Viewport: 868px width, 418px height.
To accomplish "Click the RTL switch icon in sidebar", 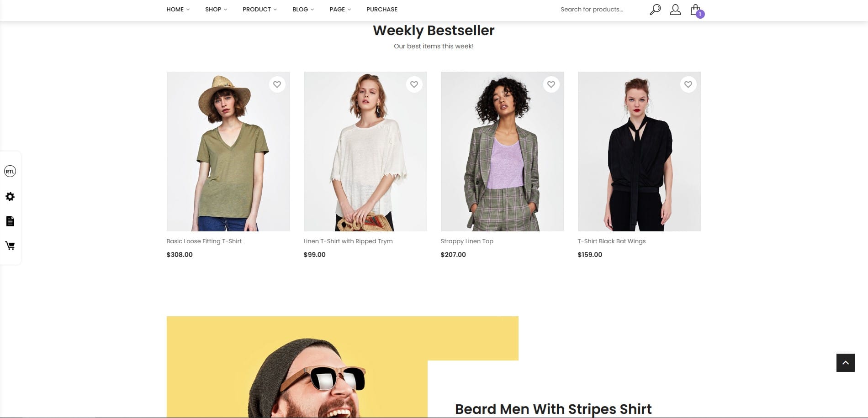I will [10, 172].
